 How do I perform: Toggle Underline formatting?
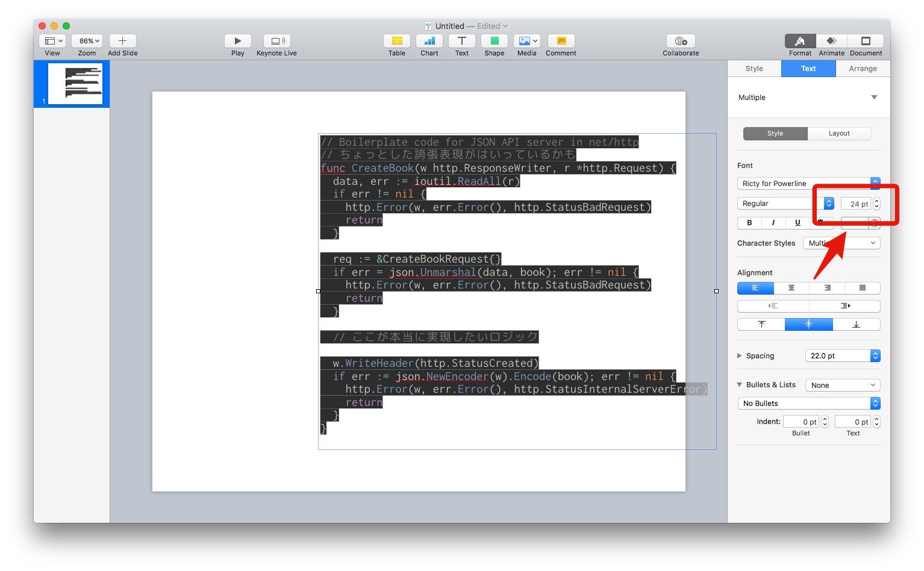tap(798, 223)
